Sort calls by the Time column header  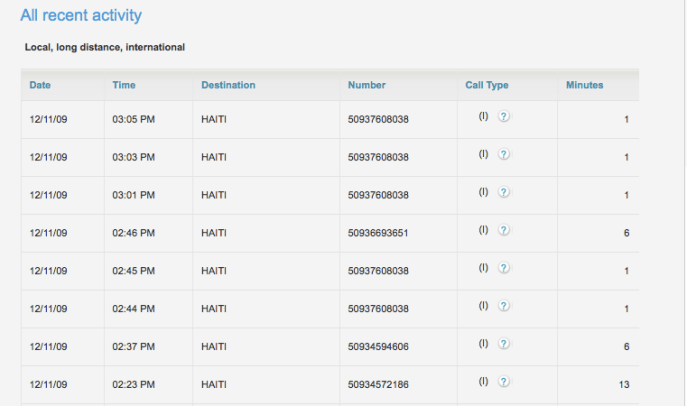tap(123, 85)
